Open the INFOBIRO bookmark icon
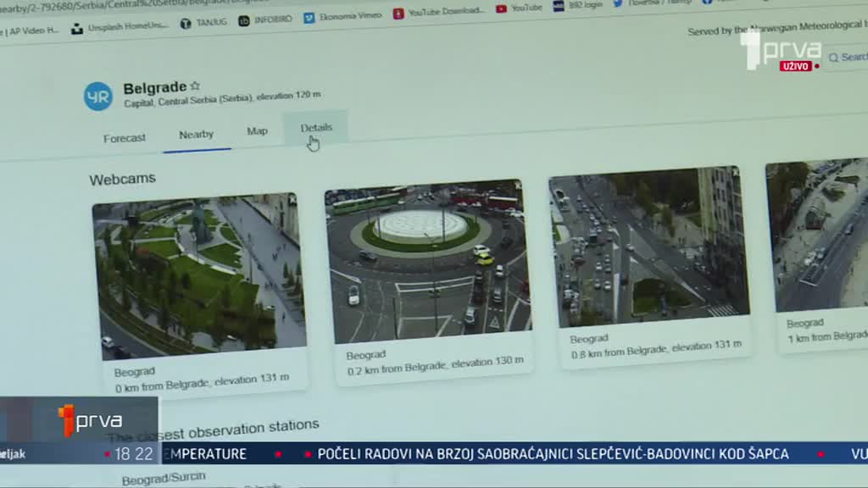This screenshot has height=488, width=868. (246, 21)
